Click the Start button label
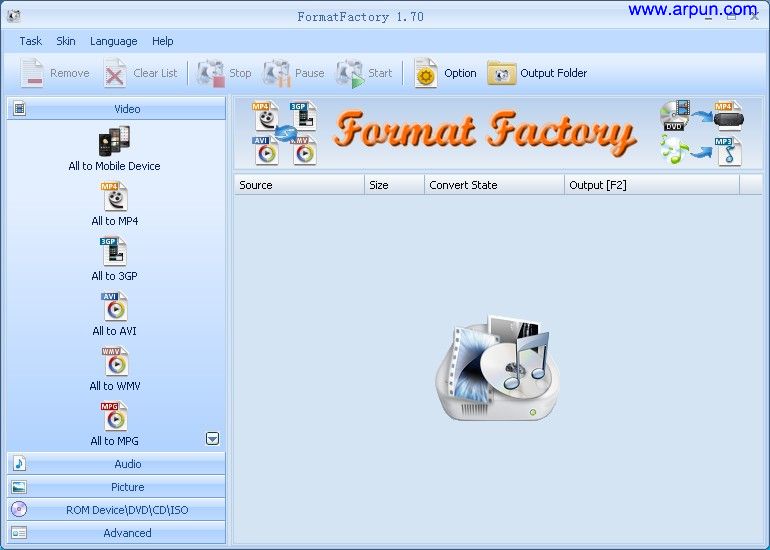 click(380, 73)
